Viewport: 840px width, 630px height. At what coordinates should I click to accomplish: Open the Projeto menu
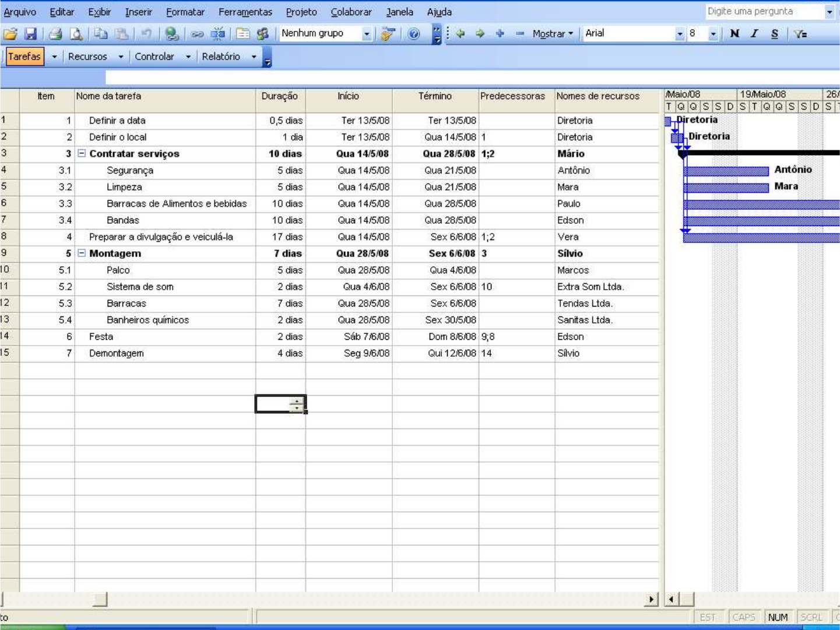click(301, 12)
